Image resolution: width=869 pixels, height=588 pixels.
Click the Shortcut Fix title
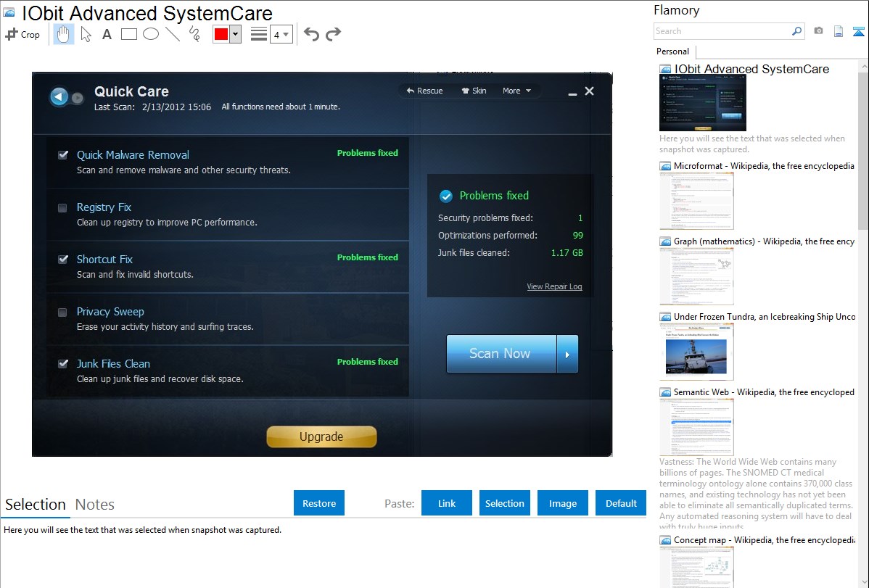[104, 260]
